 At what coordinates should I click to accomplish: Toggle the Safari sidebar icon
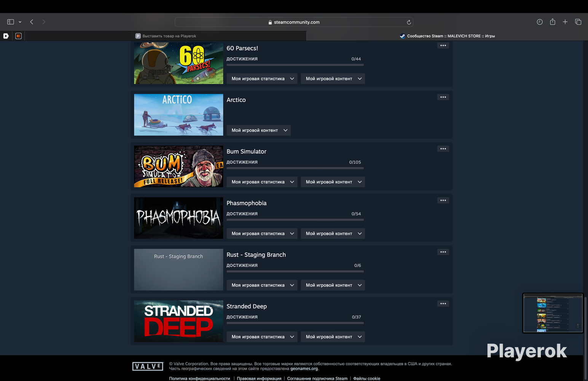pyautogui.click(x=11, y=22)
